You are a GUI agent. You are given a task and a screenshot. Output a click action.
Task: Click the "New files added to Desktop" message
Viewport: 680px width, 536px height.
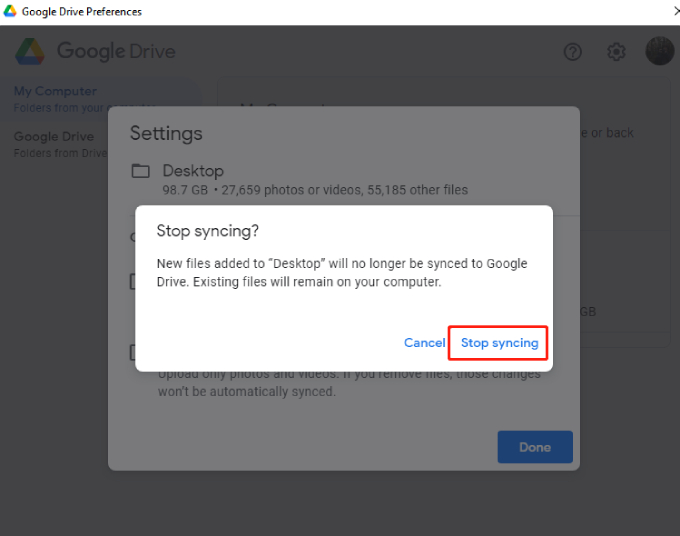coord(342,272)
